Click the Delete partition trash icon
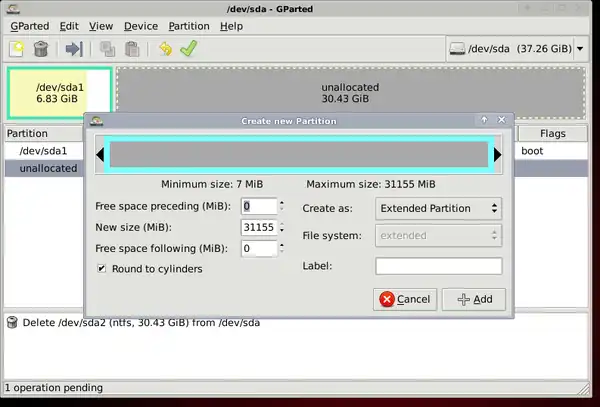600x407 pixels. [41, 48]
